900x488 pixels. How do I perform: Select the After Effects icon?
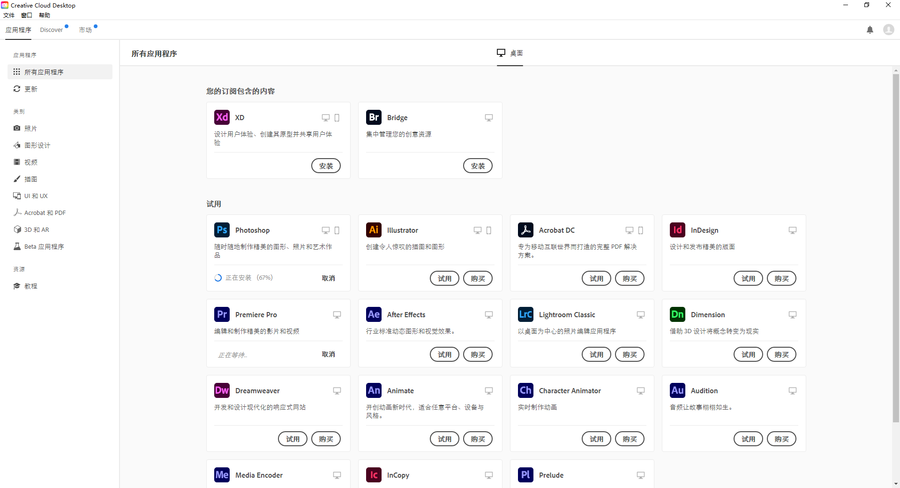374,314
